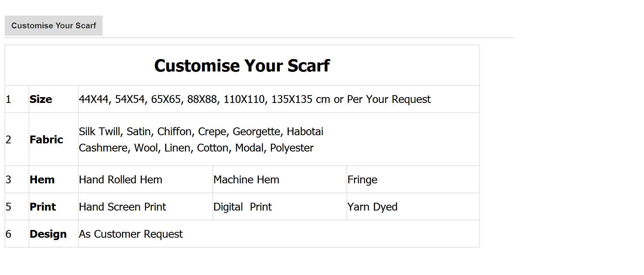Pick the Hand Screen Print cell
The width and height of the screenshot is (644, 275).
coord(122,207)
